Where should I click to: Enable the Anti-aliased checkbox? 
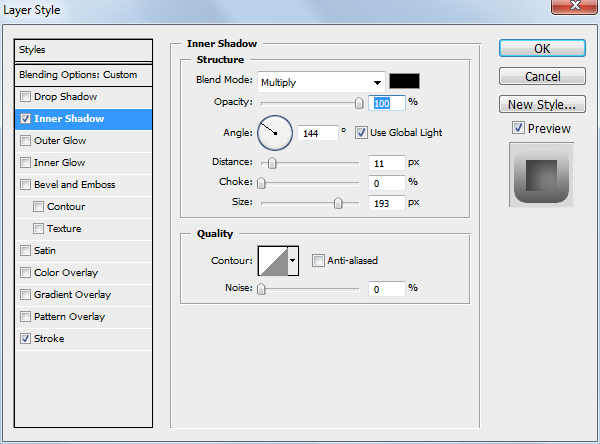coord(318,261)
